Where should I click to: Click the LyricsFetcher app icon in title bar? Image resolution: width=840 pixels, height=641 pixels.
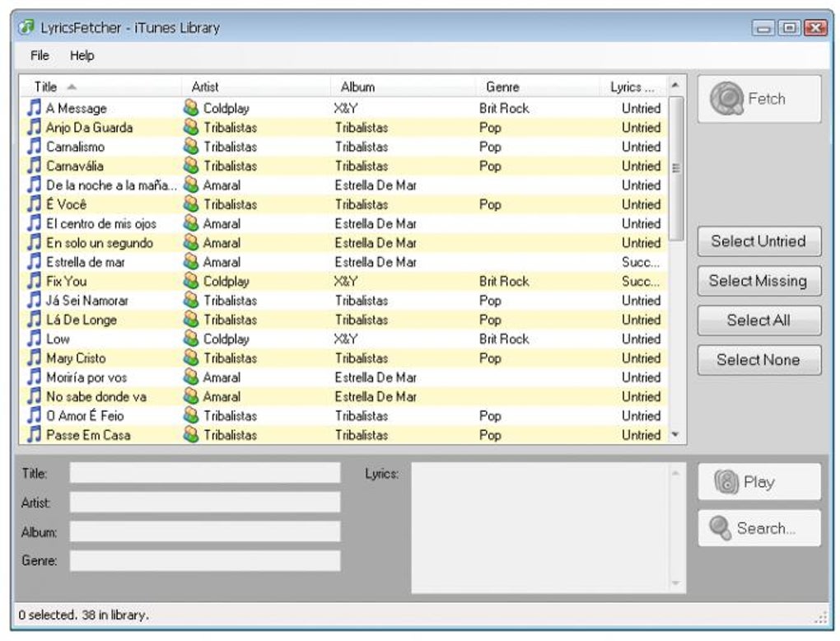(26, 27)
